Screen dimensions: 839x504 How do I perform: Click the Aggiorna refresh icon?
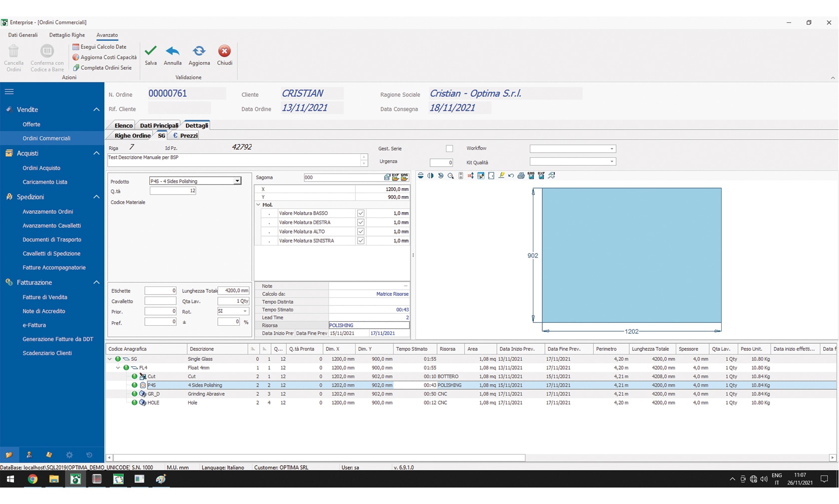click(199, 51)
